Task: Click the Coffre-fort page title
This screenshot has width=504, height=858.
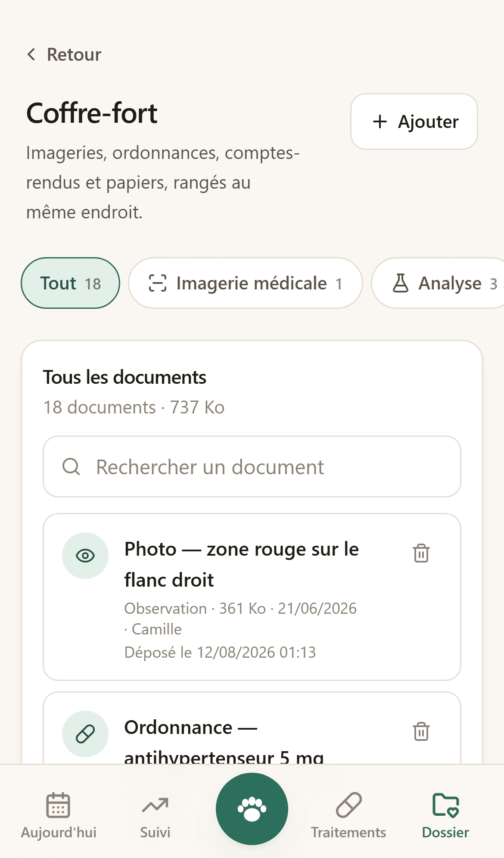Action: coord(92,113)
